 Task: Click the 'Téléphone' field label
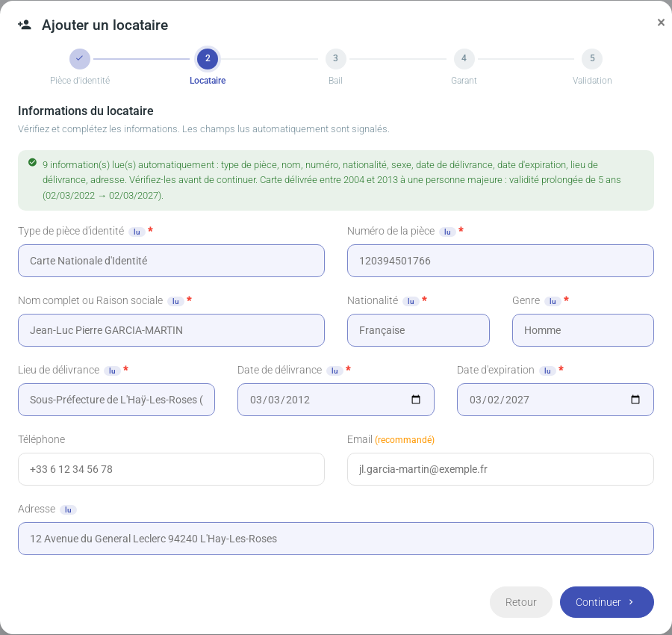click(x=42, y=439)
